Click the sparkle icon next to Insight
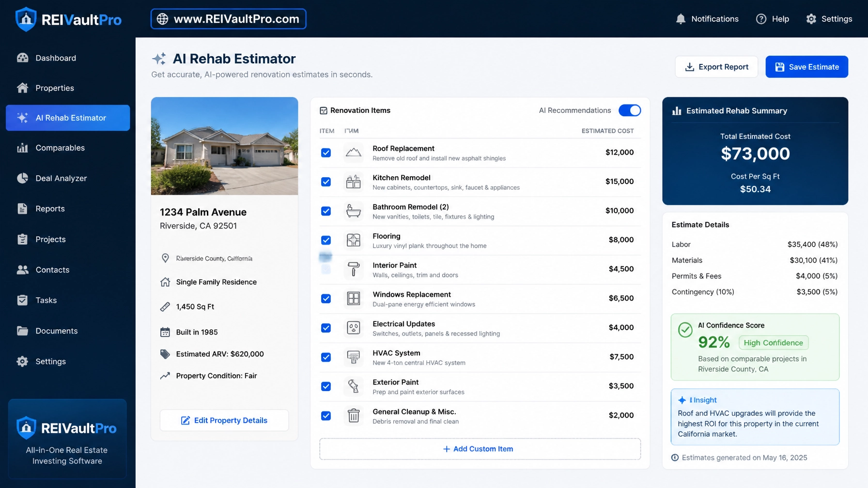This screenshot has height=488, width=868. point(682,400)
